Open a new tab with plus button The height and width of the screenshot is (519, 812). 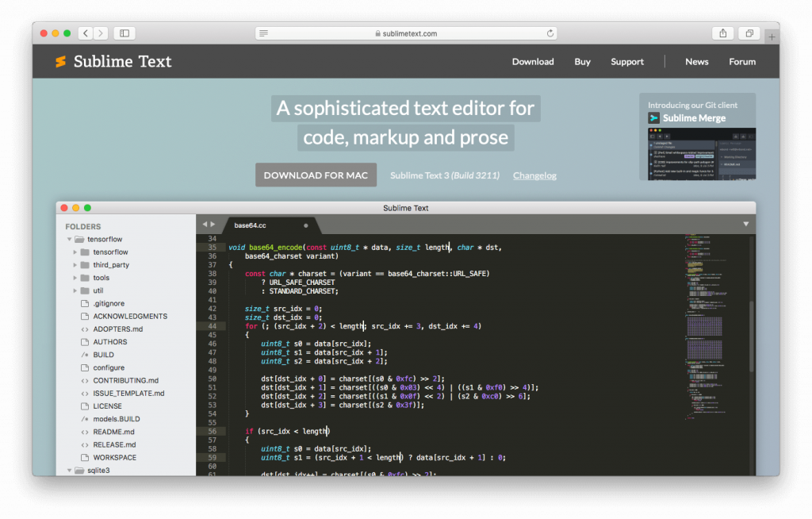tap(772, 37)
